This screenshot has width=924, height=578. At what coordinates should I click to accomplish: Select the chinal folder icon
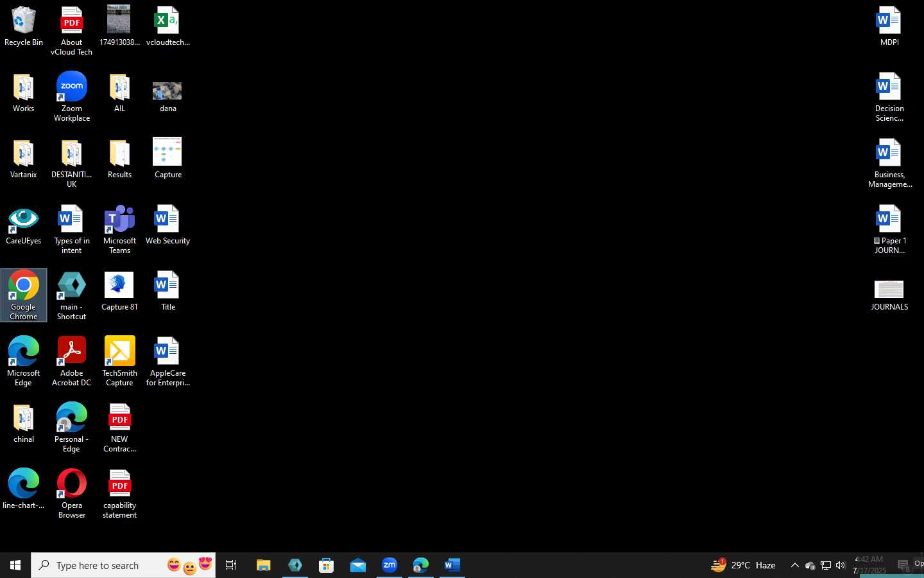(x=24, y=424)
